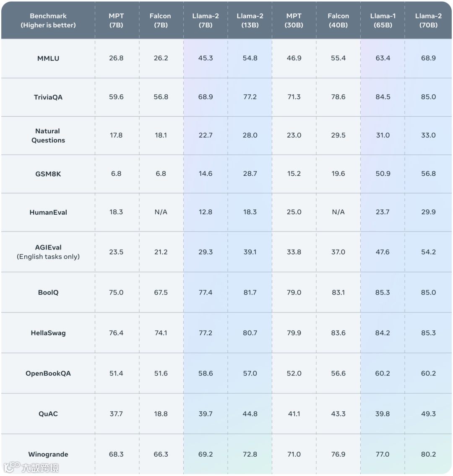Select the GSM8K row label
453x476 pixels.
[48, 174]
